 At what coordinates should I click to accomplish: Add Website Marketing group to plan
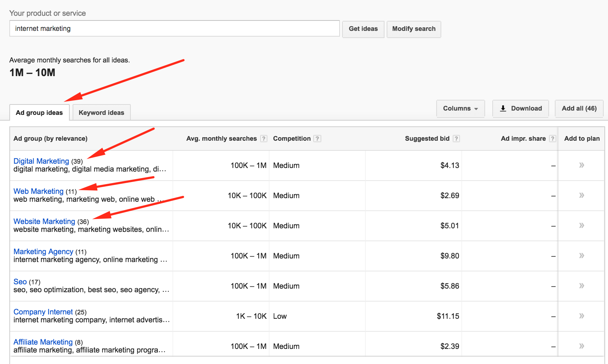581,225
